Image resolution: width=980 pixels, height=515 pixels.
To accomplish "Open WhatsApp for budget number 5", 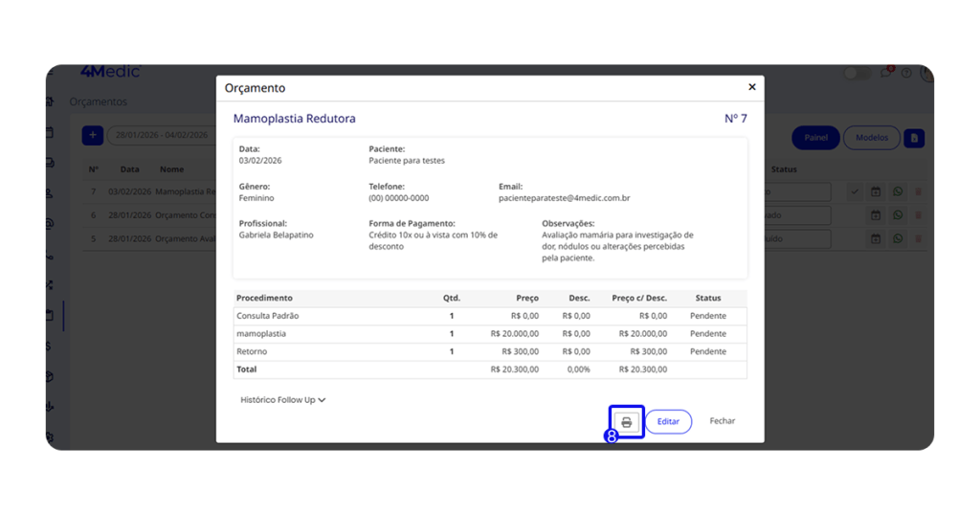I will coord(898,238).
